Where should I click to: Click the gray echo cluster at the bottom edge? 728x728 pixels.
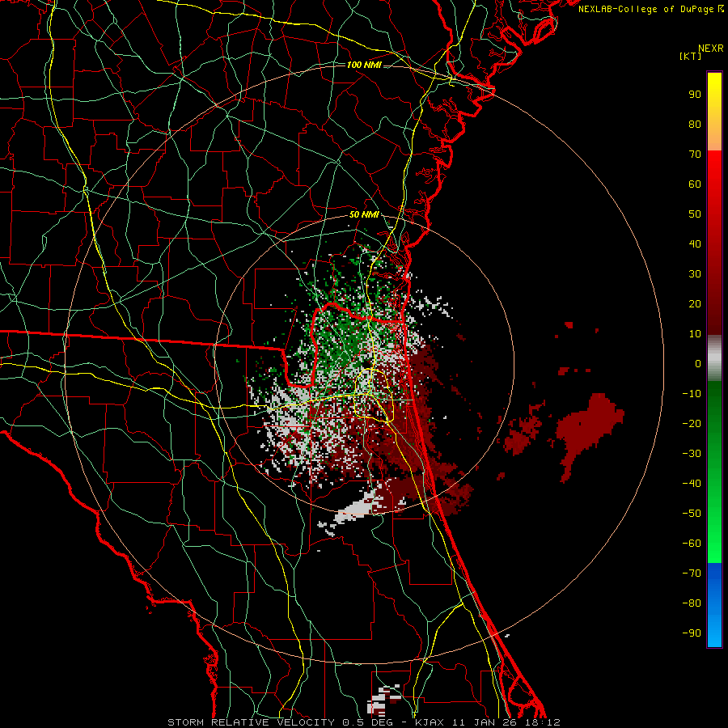(x=383, y=700)
